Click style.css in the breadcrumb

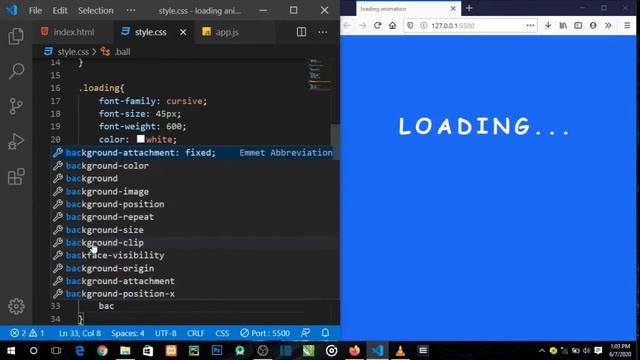(73, 52)
